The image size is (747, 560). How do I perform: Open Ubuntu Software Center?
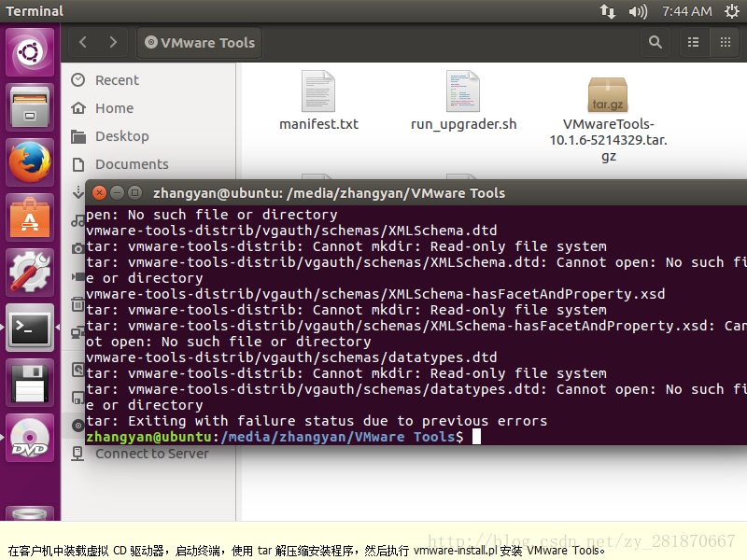pos(30,218)
